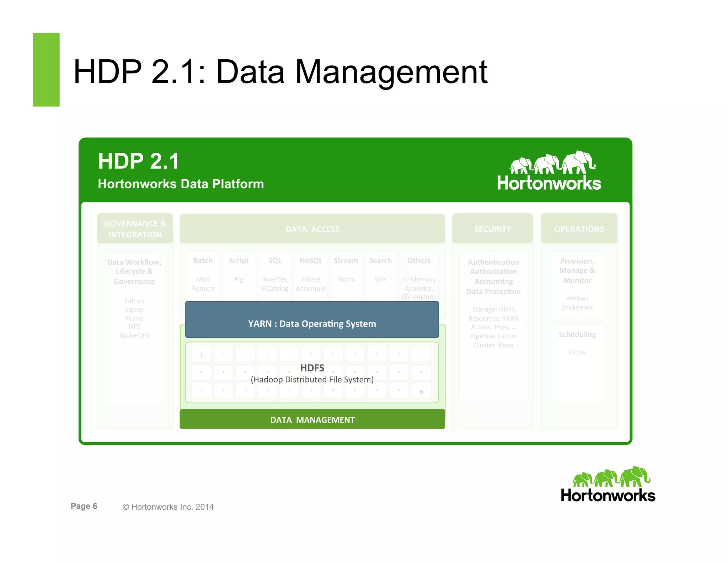Click the Scheduling heading
Image resolution: width=728 pixels, height=562 pixels.
(x=577, y=334)
